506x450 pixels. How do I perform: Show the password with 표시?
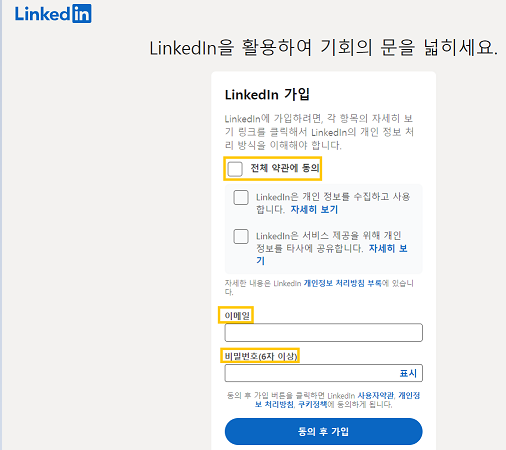click(x=408, y=373)
